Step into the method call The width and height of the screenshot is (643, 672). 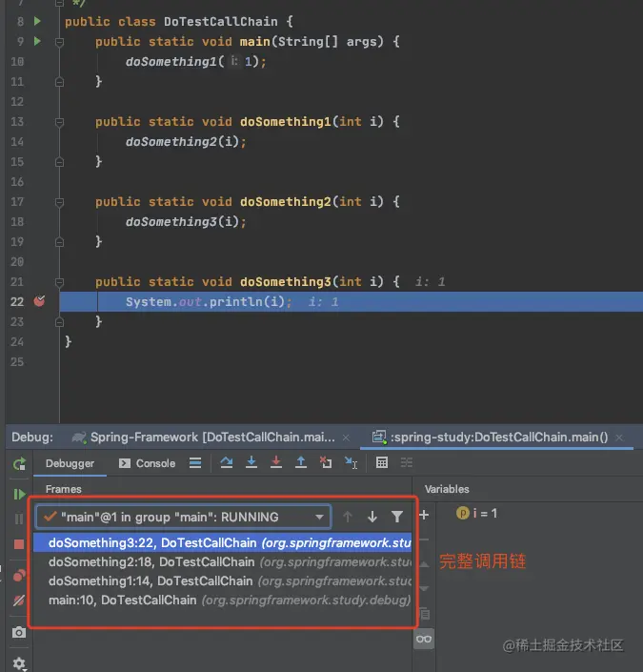(251, 462)
